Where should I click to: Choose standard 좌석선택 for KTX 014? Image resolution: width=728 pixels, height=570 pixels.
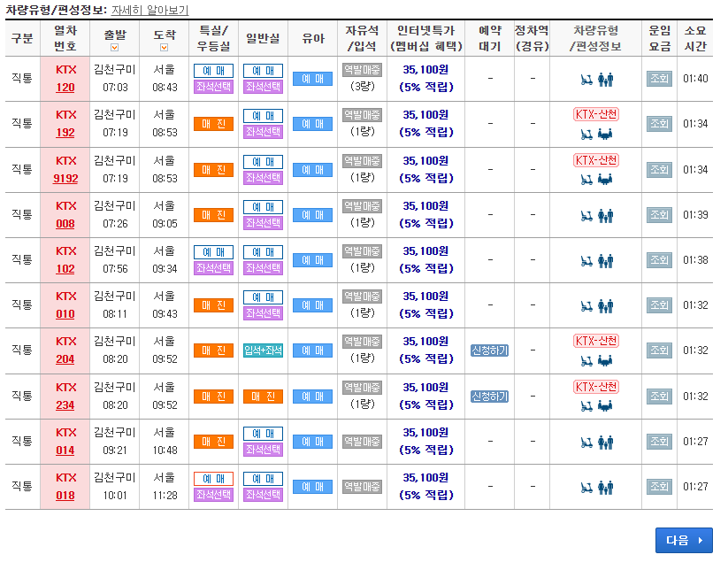[x=264, y=450]
